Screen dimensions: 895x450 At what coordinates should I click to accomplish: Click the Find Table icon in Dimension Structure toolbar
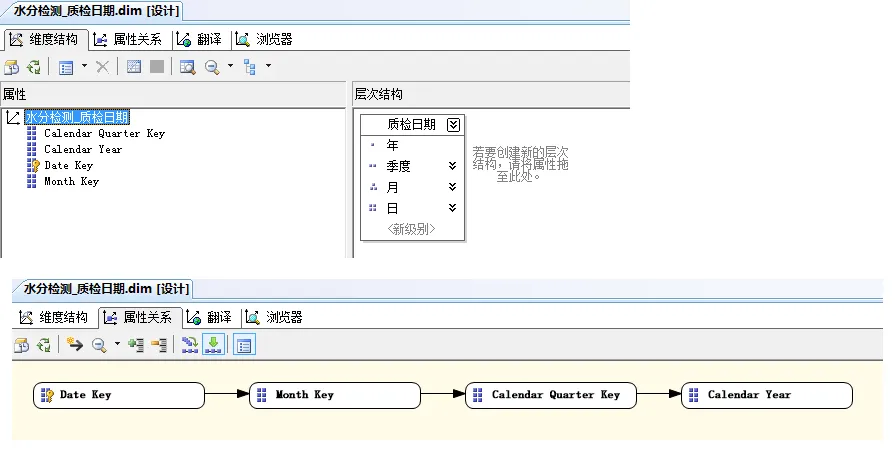[187, 67]
